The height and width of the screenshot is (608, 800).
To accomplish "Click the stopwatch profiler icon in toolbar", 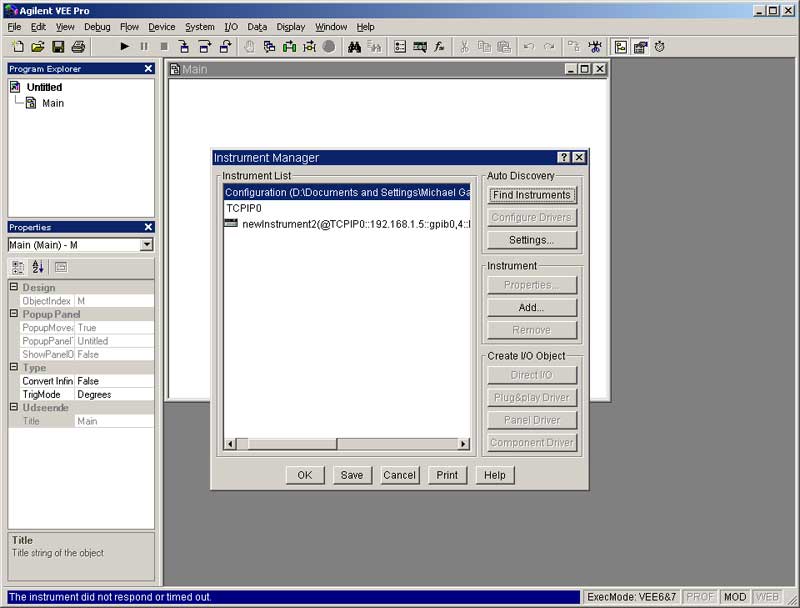I will [x=660, y=47].
